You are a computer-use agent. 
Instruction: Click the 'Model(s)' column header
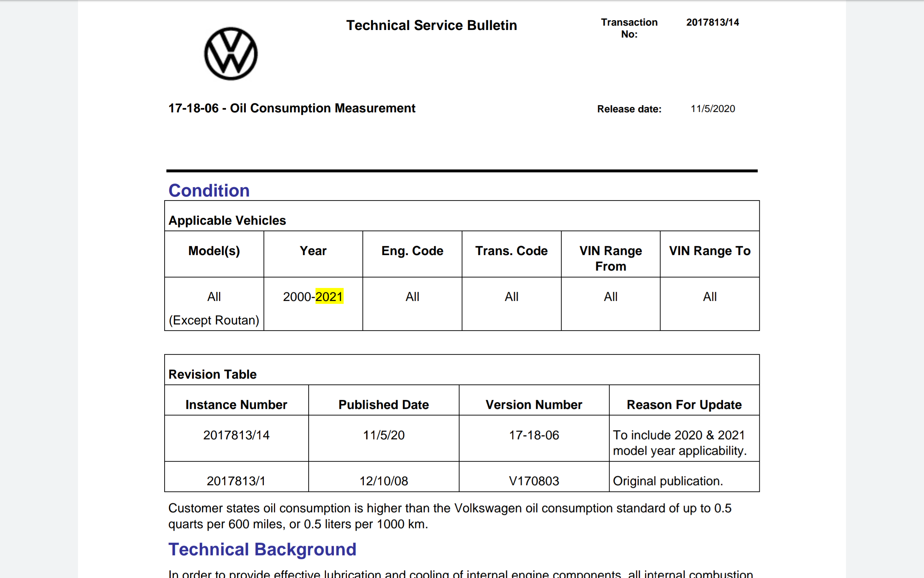coord(214,251)
